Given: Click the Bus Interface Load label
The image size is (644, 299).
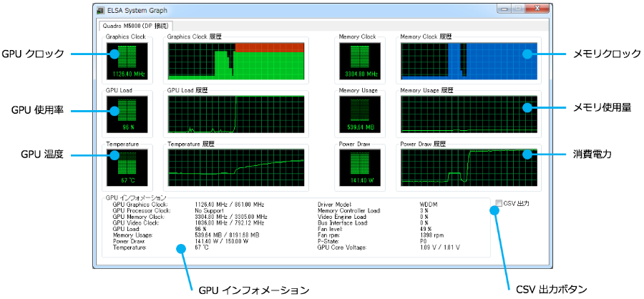Looking at the screenshot, I should click(x=343, y=222).
